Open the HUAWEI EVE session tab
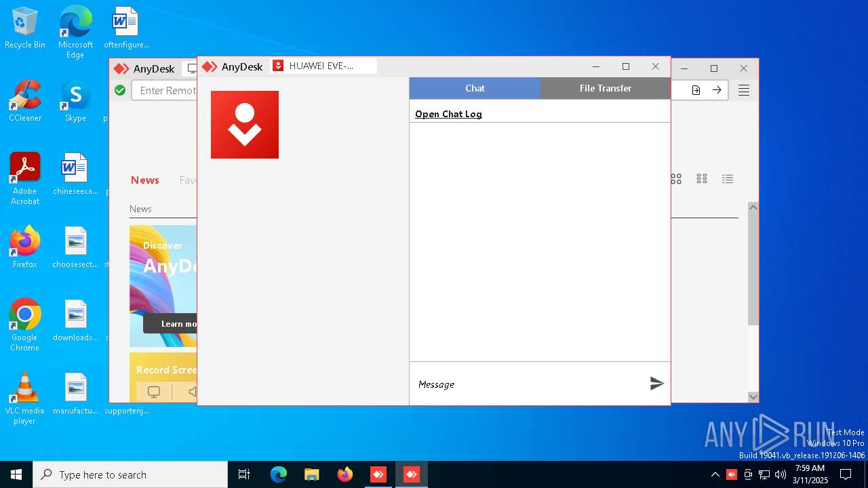This screenshot has height=488, width=868. (323, 66)
